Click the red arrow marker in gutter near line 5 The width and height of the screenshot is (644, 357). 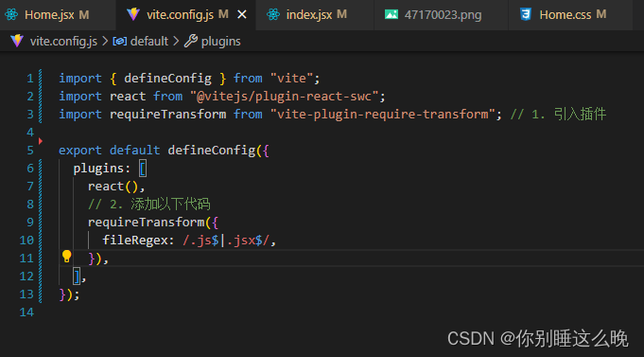[x=41, y=141]
